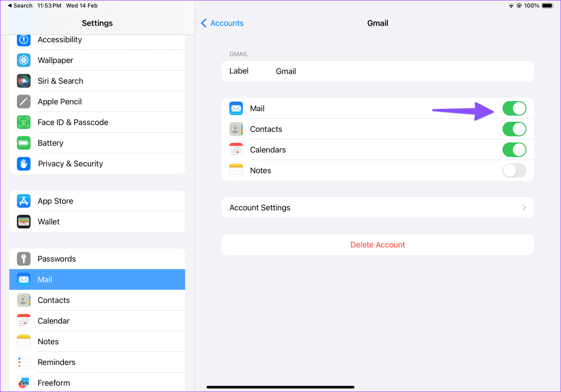Viewport: 561px width, 392px height.
Task: Tap Delete Account button
Action: (378, 245)
